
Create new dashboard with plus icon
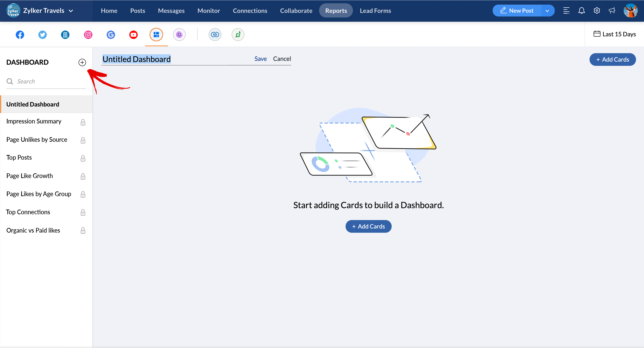tap(82, 62)
